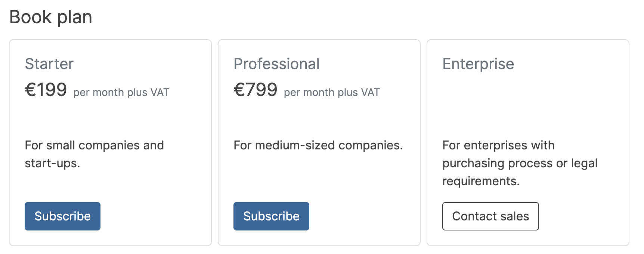Subscribe to the Starter plan
This screenshot has width=644, height=254.
62,216
